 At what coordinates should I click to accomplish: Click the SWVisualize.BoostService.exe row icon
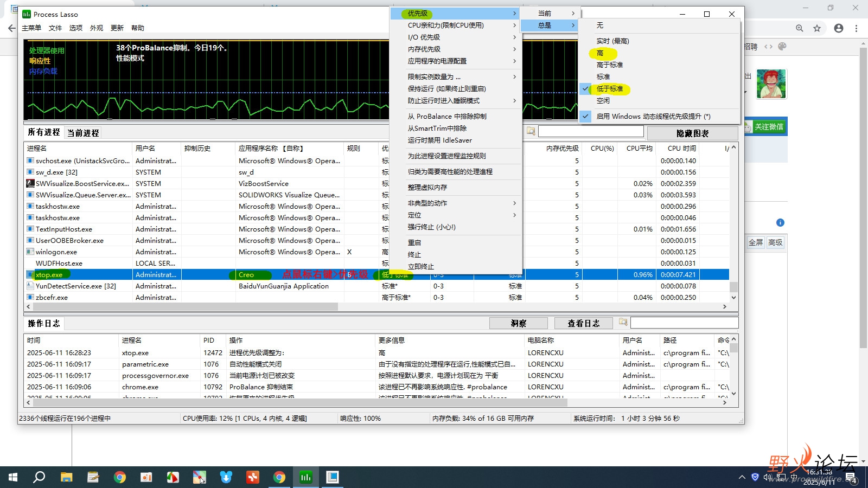coord(30,183)
